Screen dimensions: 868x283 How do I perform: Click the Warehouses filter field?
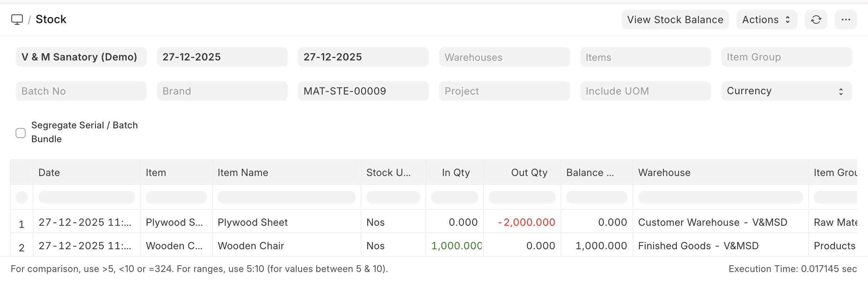click(504, 57)
